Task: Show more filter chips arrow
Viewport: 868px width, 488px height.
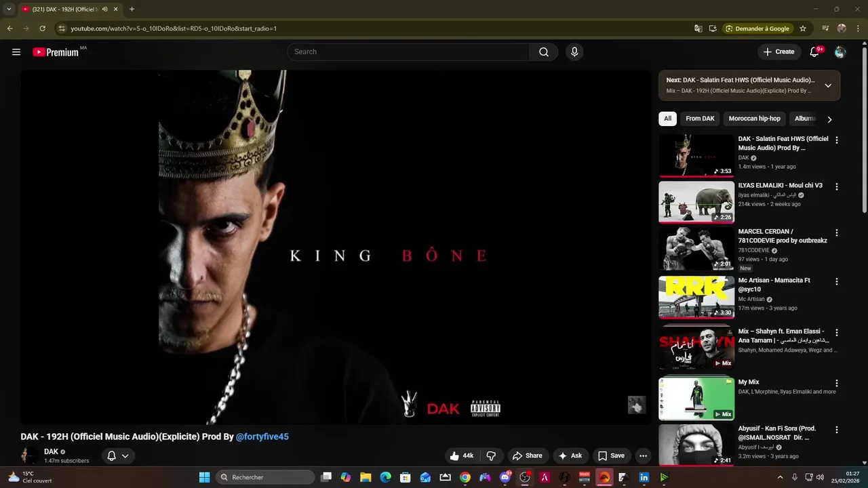Action: [829, 119]
